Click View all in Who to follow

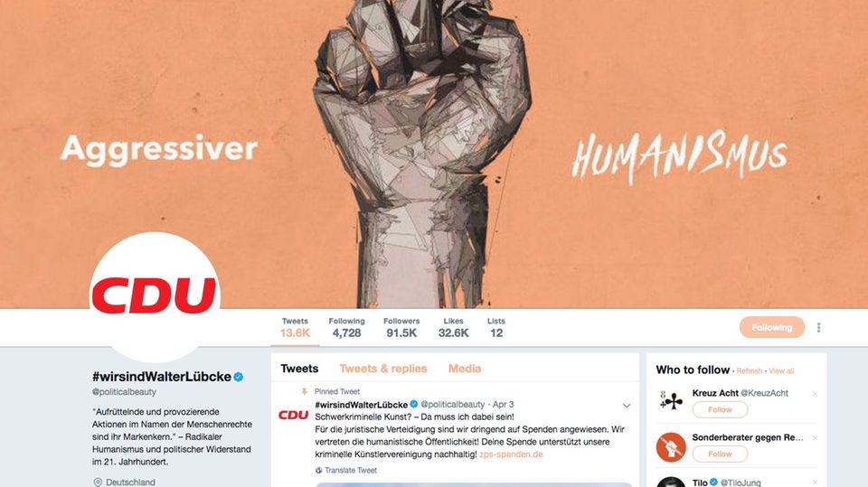(x=781, y=370)
